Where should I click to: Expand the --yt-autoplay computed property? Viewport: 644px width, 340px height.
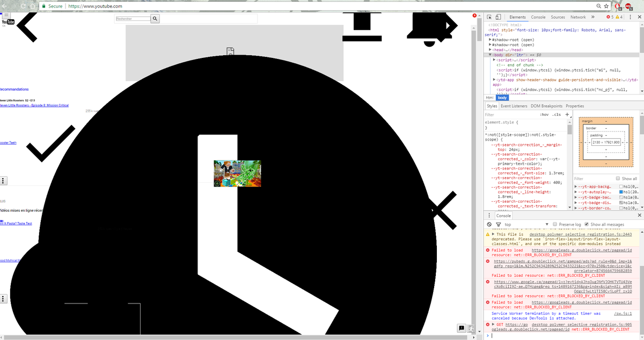click(x=576, y=191)
